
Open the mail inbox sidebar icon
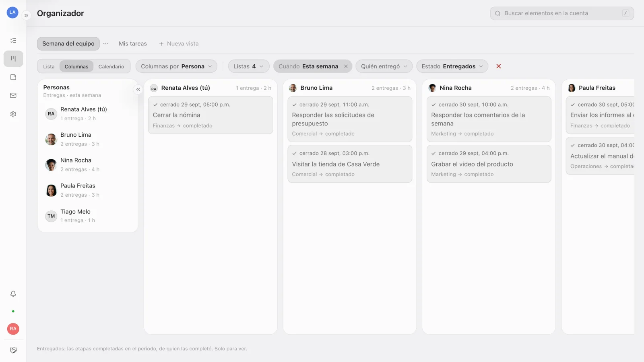13,96
